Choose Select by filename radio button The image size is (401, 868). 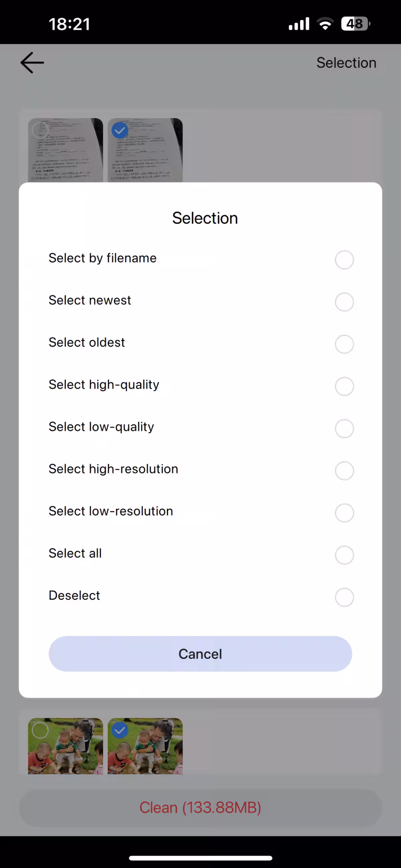pyautogui.click(x=344, y=260)
